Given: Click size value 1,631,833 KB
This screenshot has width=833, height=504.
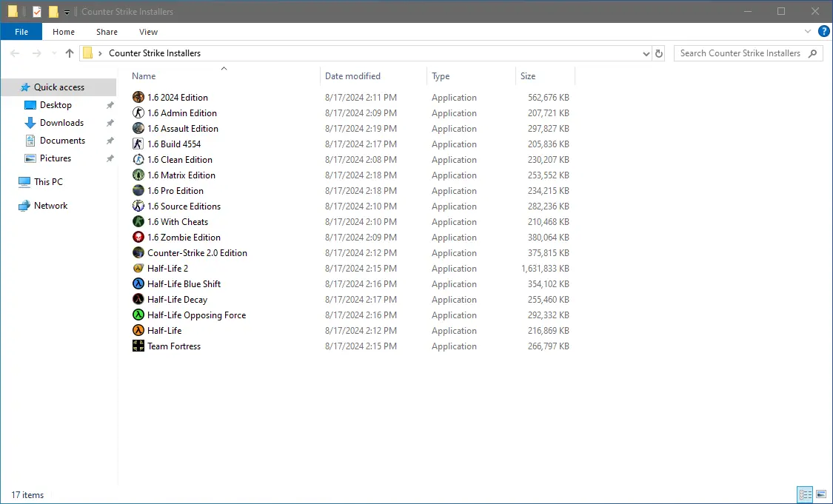Looking at the screenshot, I should click(x=545, y=268).
